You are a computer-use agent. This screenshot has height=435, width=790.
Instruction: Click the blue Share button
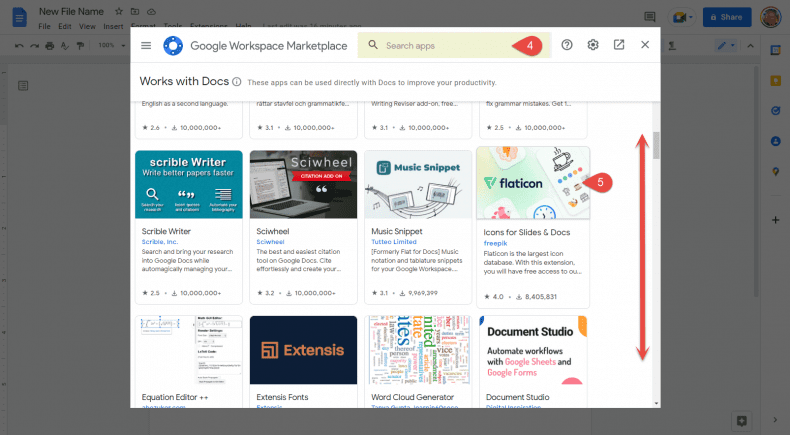727,17
